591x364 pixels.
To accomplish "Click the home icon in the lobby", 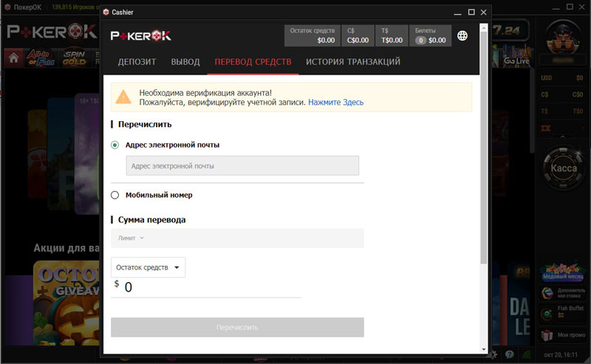I will tap(13, 58).
